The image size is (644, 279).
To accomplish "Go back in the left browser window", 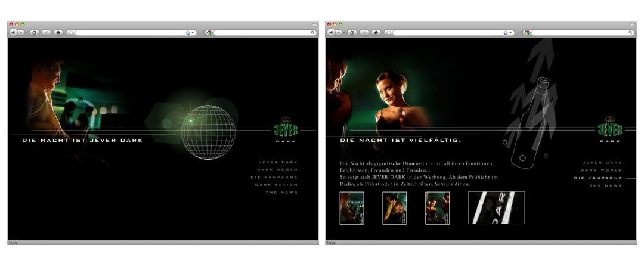I will pos(13,32).
